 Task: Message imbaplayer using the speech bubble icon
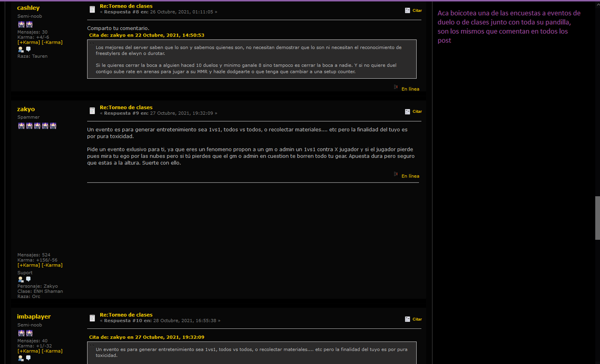28,358
